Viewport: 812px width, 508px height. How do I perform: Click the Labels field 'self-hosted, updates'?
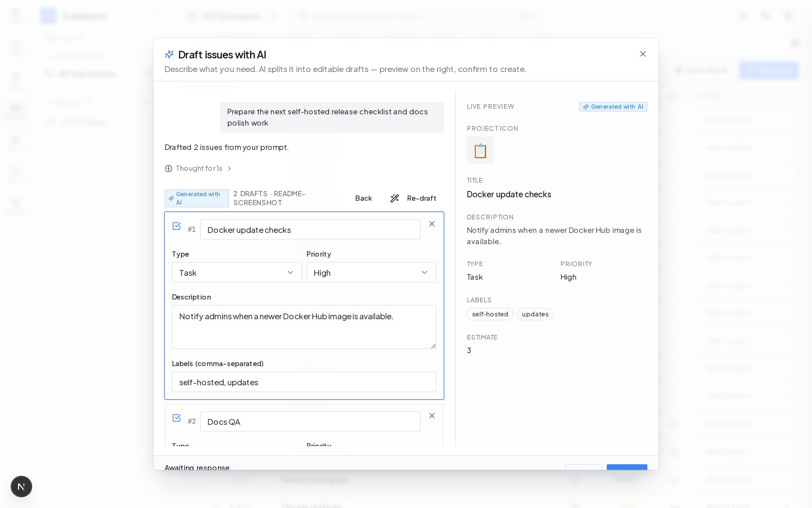tap(304, 382)
